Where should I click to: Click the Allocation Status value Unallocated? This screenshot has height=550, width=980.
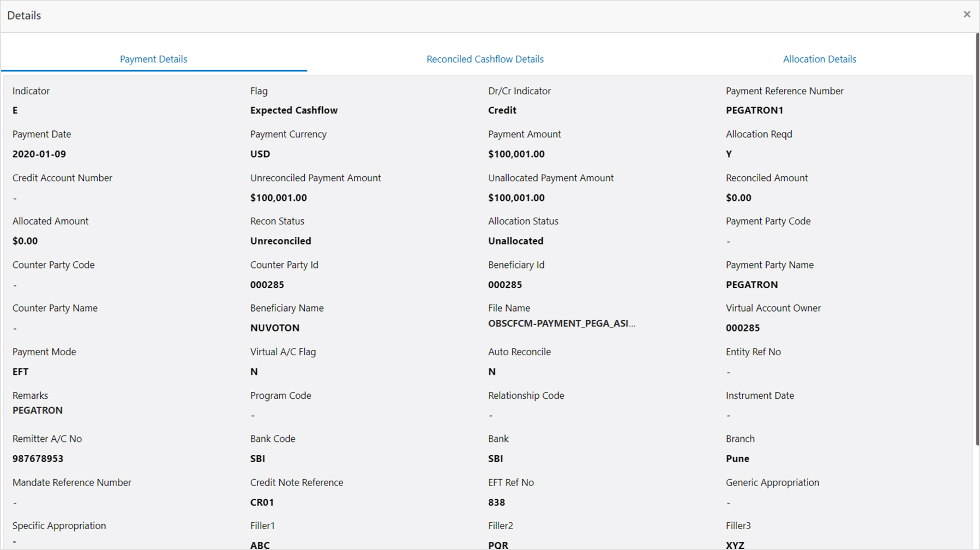(515, 241)
